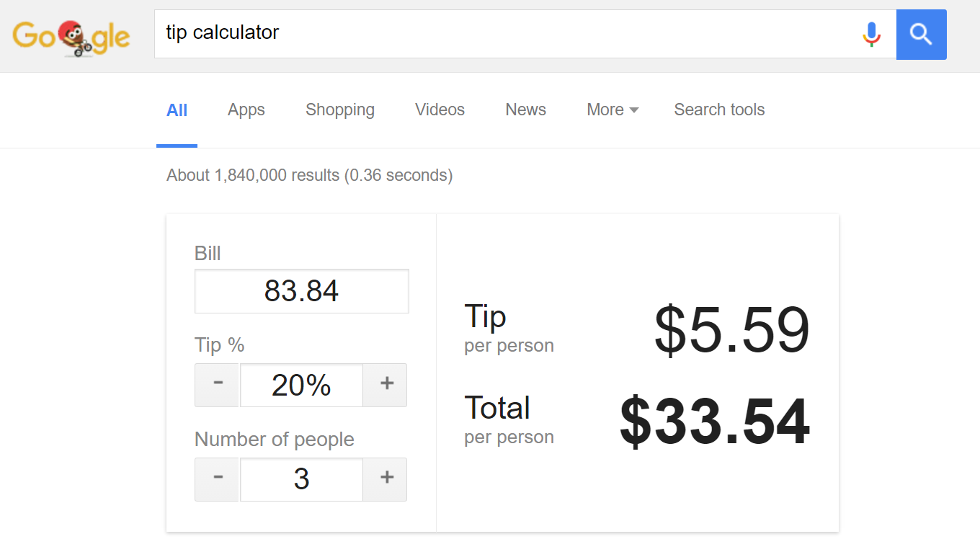Add a person with the plus button

(x=386, y=479)
